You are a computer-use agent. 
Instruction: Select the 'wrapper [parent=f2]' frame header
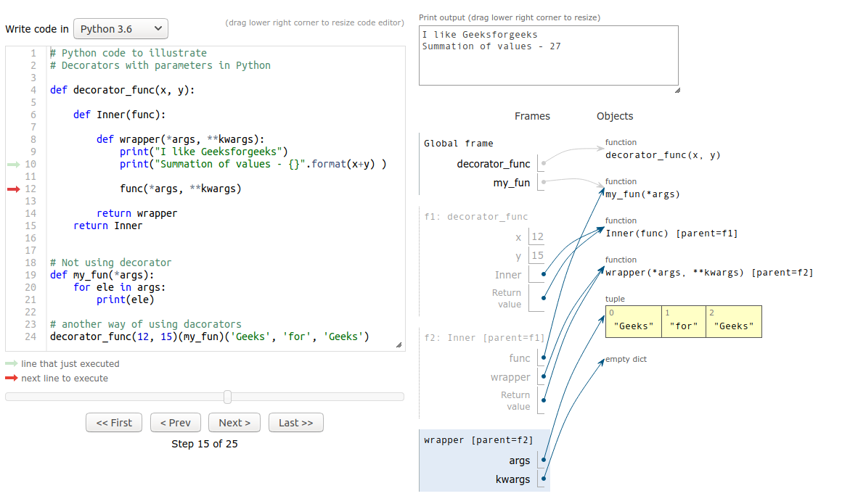(x=478, y=440)
